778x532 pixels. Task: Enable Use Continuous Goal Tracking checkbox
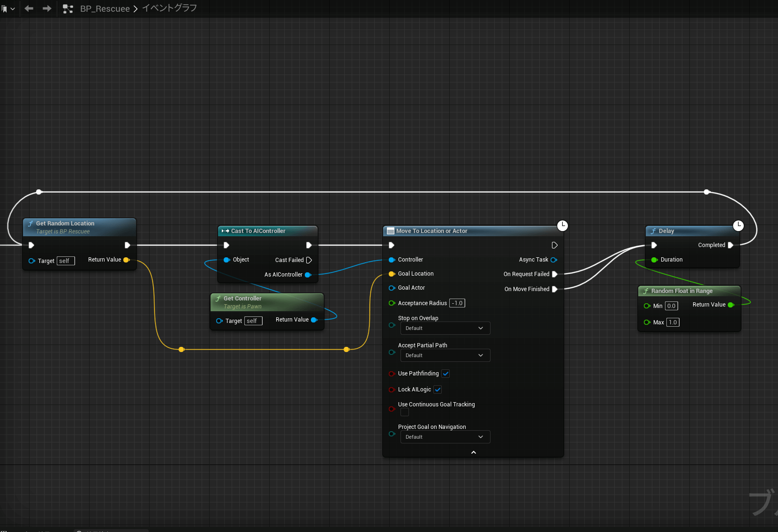point(405,412)
